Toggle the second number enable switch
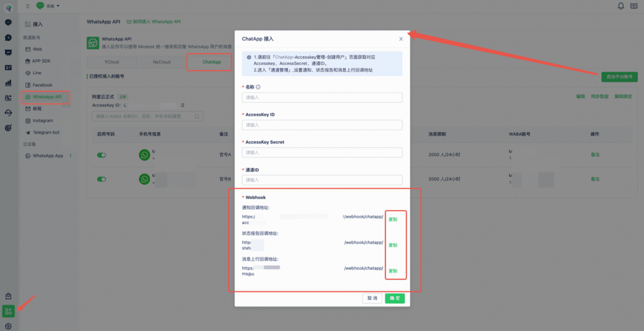 [x=101, y=179]
